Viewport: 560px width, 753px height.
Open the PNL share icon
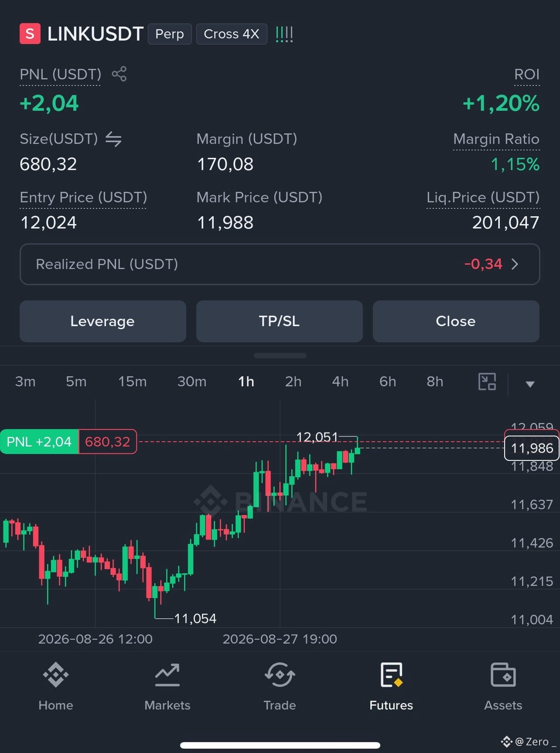tap(119, 74)
